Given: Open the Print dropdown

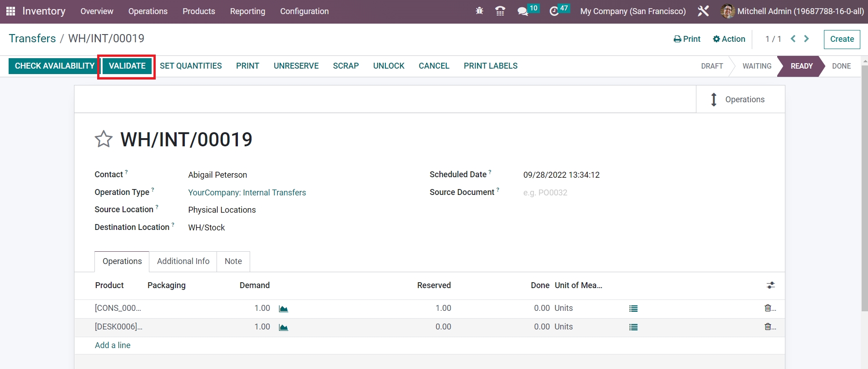Looking at the screenshot, I should tap(687, 39).
